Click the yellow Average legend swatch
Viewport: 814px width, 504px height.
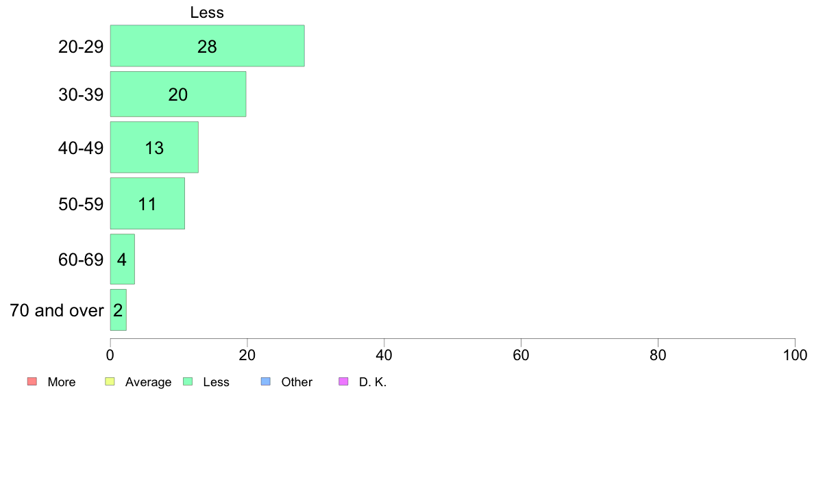[110, 381]
